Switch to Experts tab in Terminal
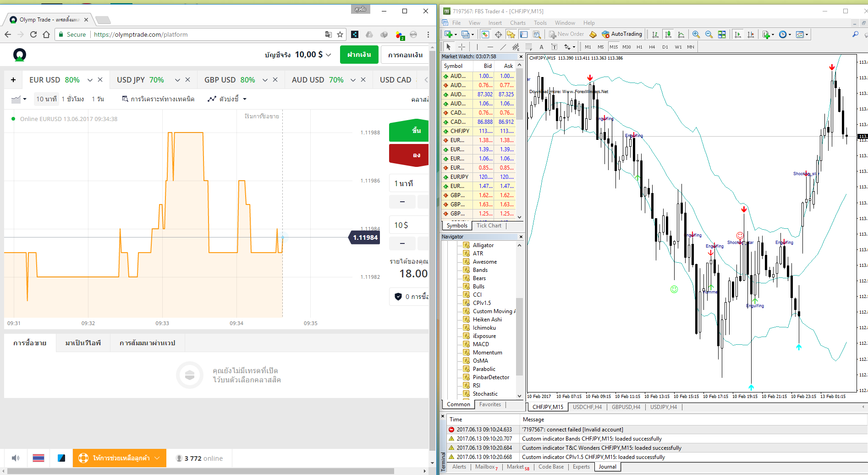This screenshot has height=475, width=868. (581, 467)
